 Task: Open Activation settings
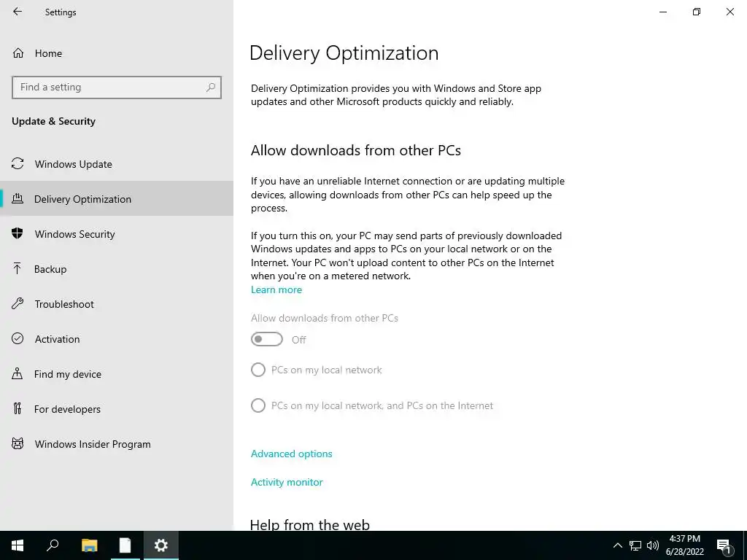[117, 338]
